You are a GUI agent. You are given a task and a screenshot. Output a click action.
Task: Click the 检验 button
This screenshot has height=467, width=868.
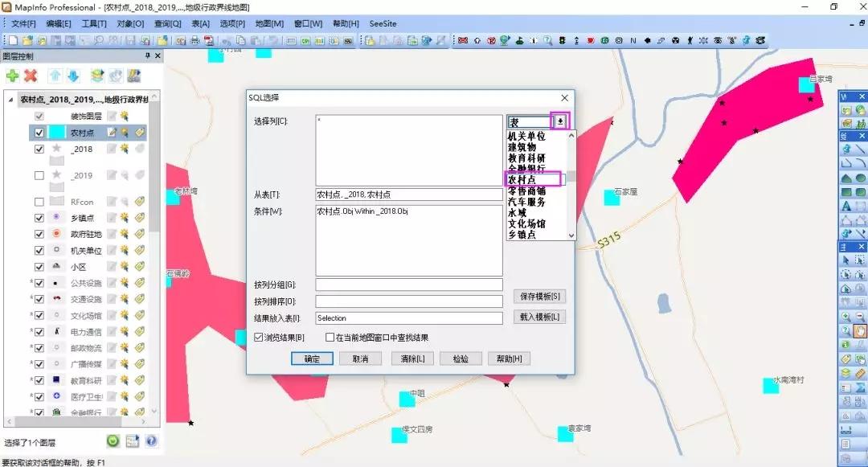[x=461, y=358]
